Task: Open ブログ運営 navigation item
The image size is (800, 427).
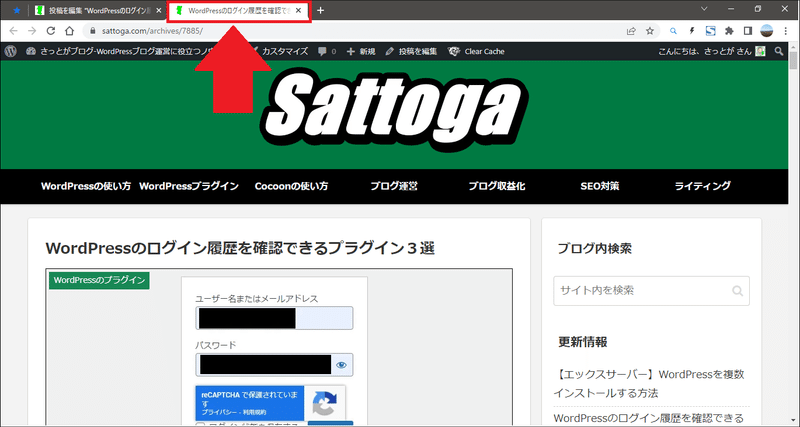Action: pos(394,186)
